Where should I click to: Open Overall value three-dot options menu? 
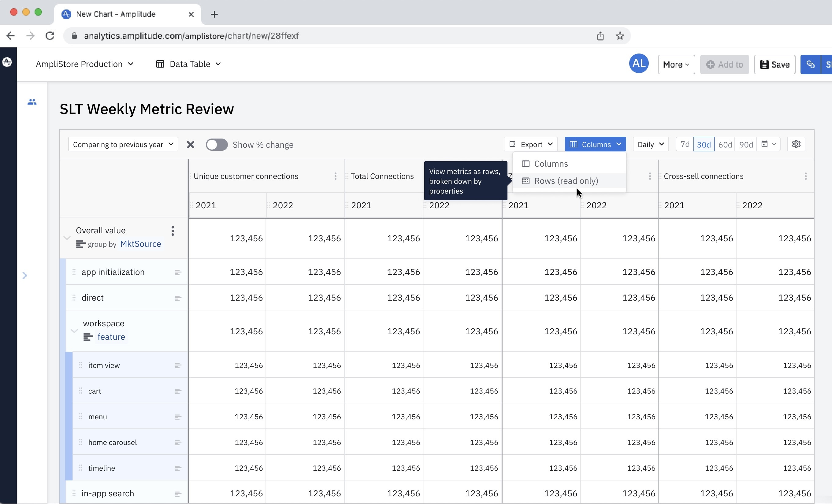tap(173, 231)
